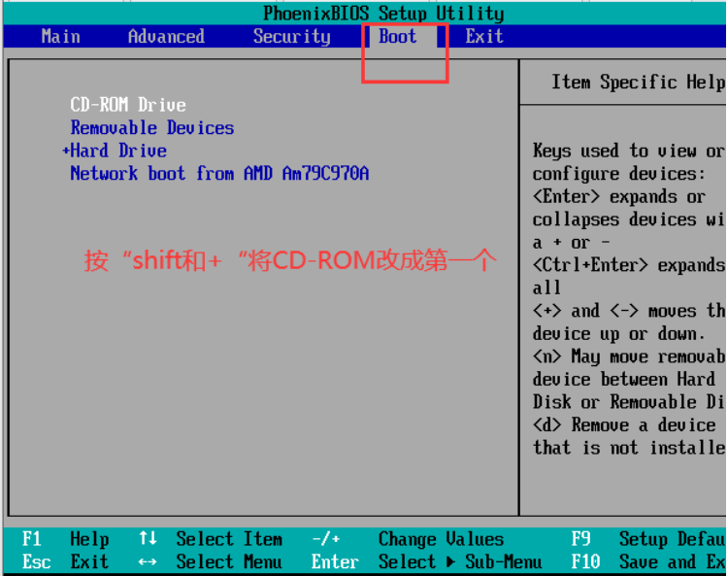Click the F10 Save and Exit hint
Screen dimensions: 728x576
[x=648, y=562]
